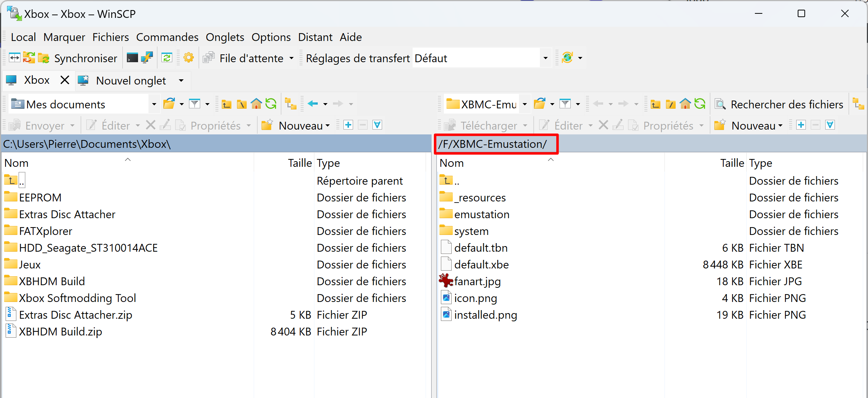Toggle remote directory tree icon
This screenshot has width=868, height=398.
tap(859, 104)
